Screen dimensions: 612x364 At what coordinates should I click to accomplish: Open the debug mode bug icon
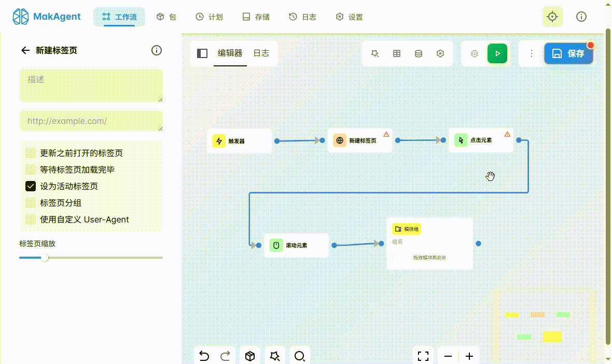tap(474, 53)
